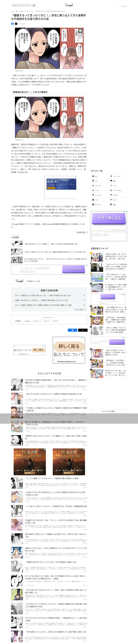Open the グルメ fork-and-knife category icon
This screenshot has height=644, width=138.
click(111, 200)
